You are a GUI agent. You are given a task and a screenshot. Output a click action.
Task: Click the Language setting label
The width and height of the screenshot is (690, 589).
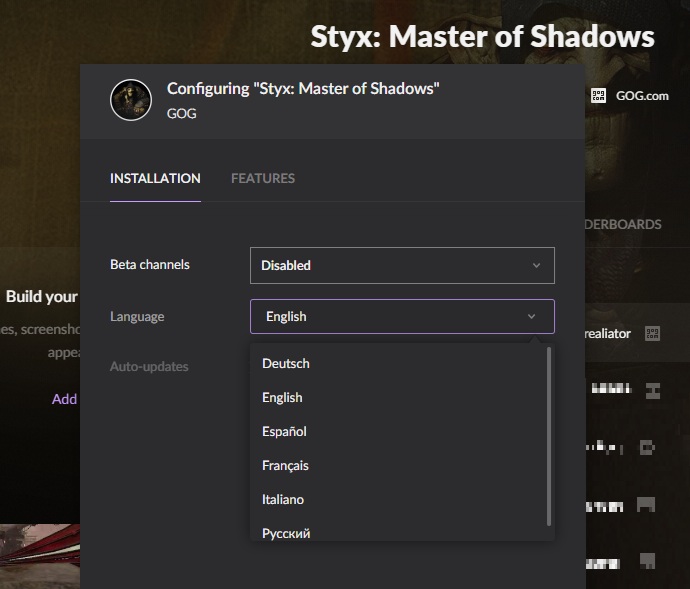137,317
